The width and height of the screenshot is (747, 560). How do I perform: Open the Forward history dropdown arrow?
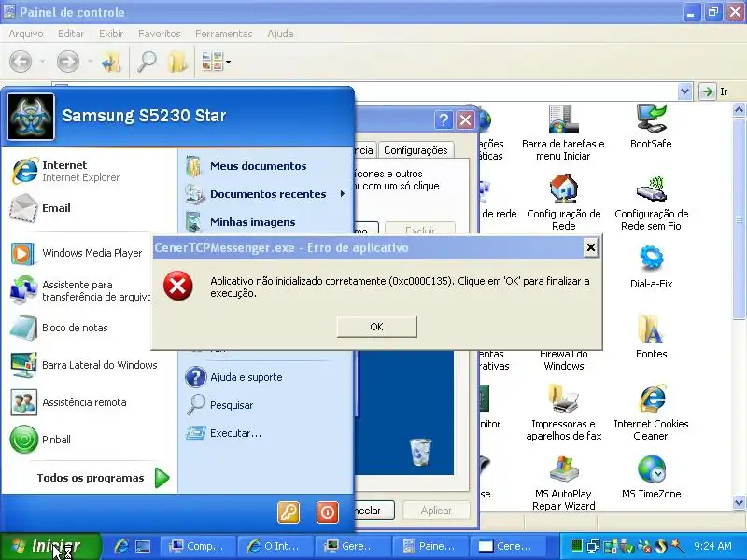point(90,62)
